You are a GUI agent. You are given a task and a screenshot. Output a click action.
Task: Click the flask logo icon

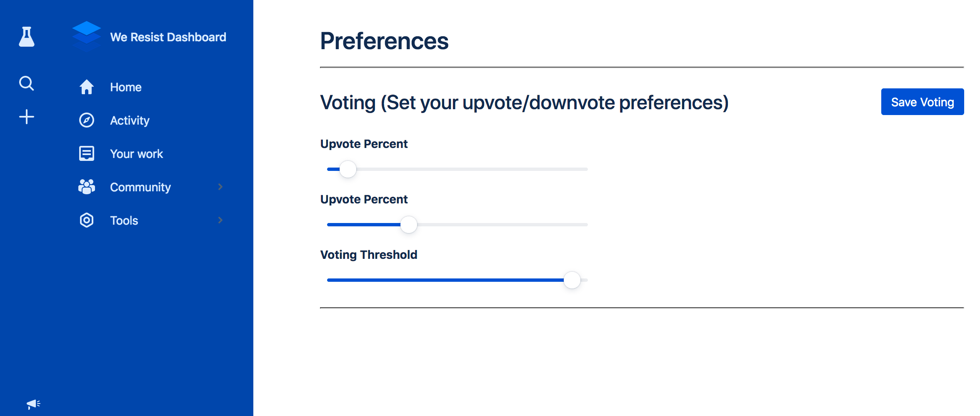27,37
